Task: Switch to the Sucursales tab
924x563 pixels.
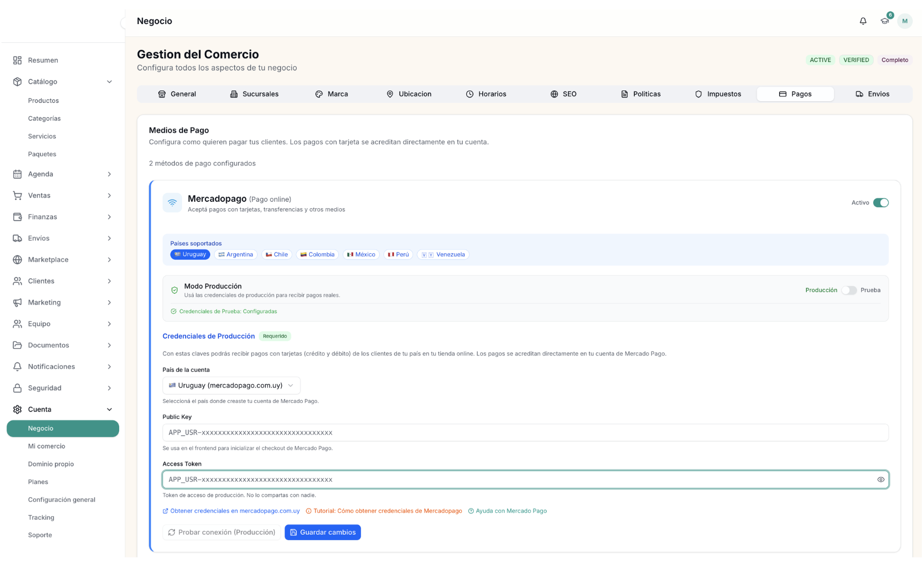Action: click(x=255, y=94)
